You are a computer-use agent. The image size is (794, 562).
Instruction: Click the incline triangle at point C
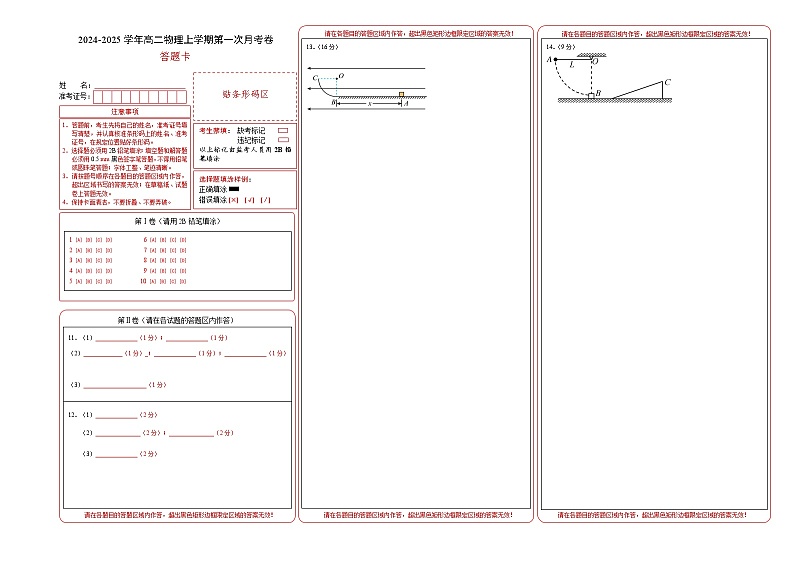(648, 92)
